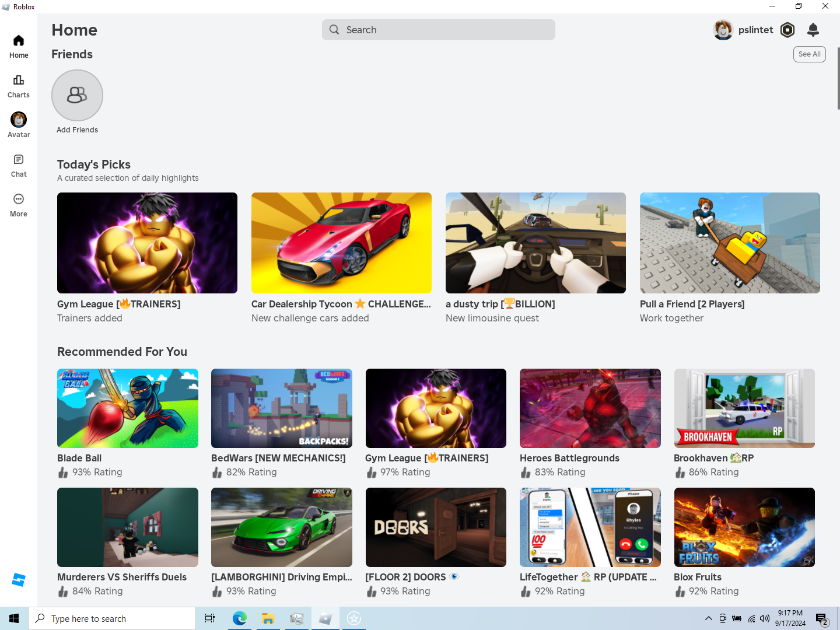
Task: Click 'Recommended For You' heading
Action: (122, 352)
